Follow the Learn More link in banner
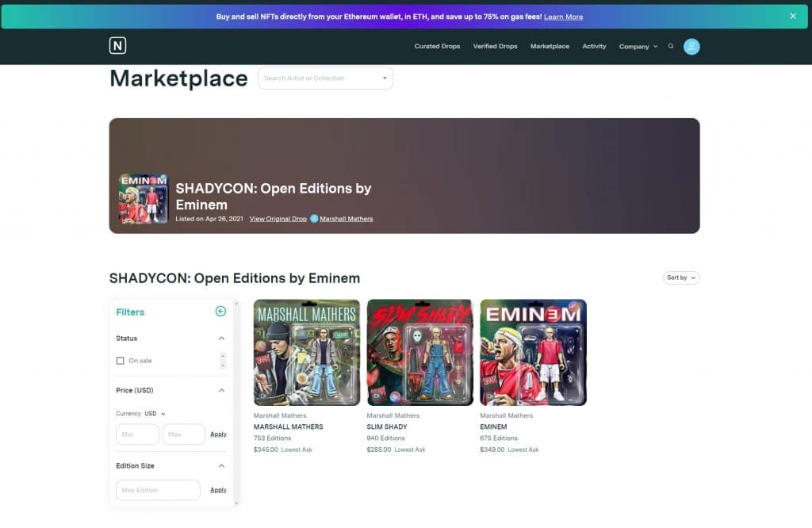 point(564,17)
